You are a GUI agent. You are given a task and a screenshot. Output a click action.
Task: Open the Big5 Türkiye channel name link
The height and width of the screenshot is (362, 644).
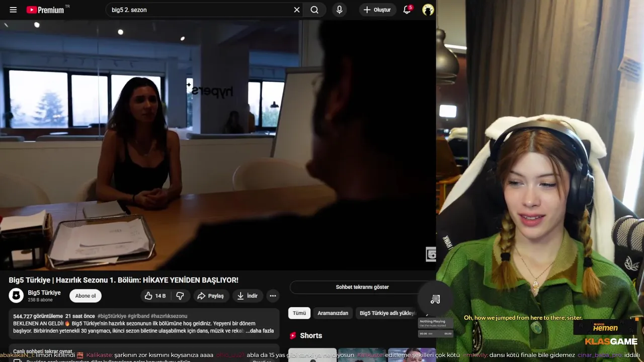click(x=44, y=293)
